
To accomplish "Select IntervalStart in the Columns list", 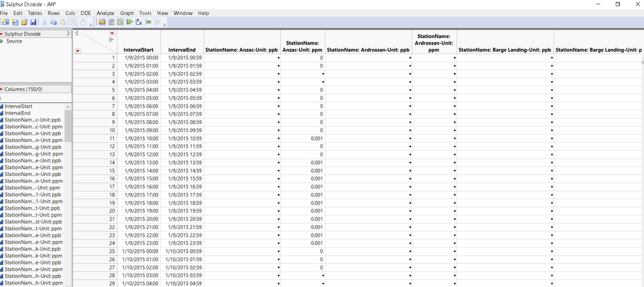I will click(19, 106).
